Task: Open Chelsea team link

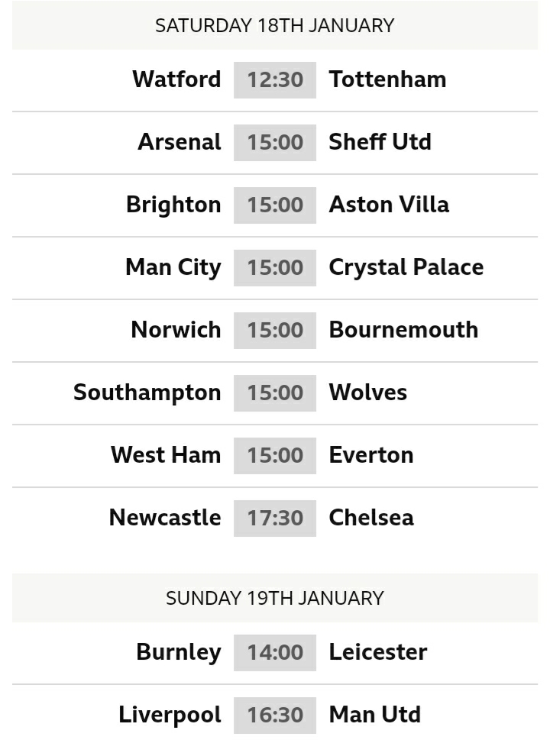Action: [x=371, y=519]
